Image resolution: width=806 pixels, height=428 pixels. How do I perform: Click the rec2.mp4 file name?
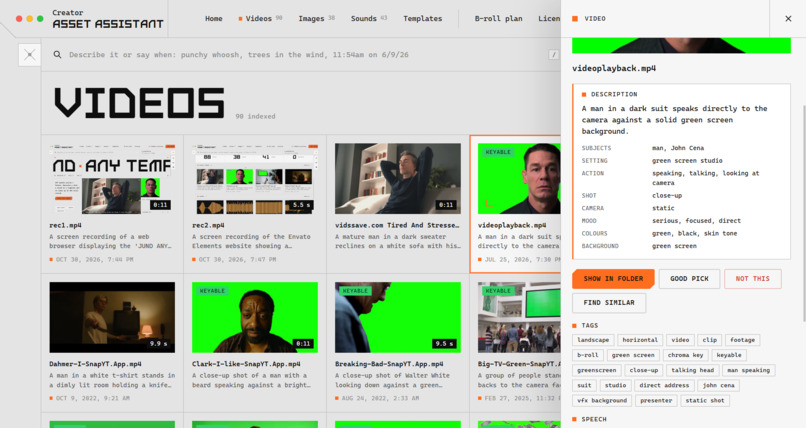click(208, 225)
